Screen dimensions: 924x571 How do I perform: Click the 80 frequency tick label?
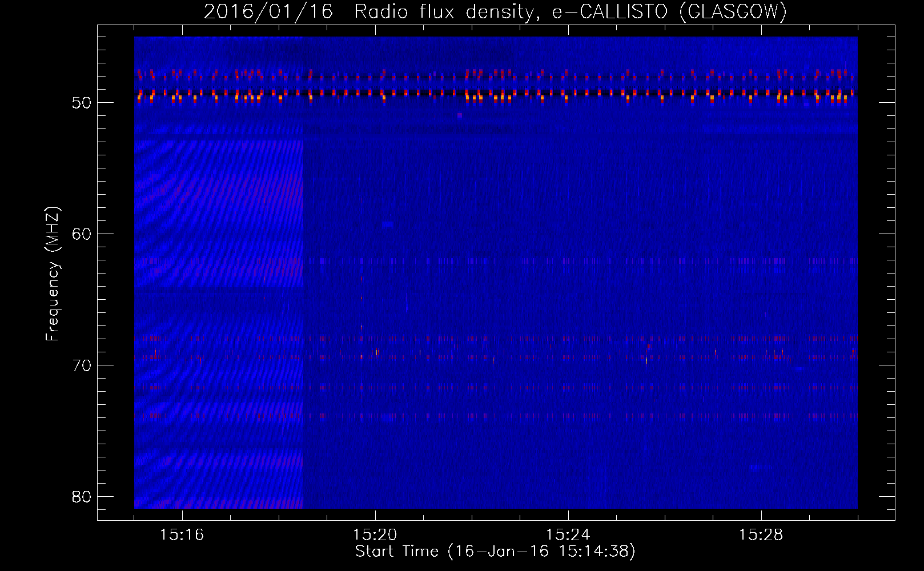click(x=82, y=497)
